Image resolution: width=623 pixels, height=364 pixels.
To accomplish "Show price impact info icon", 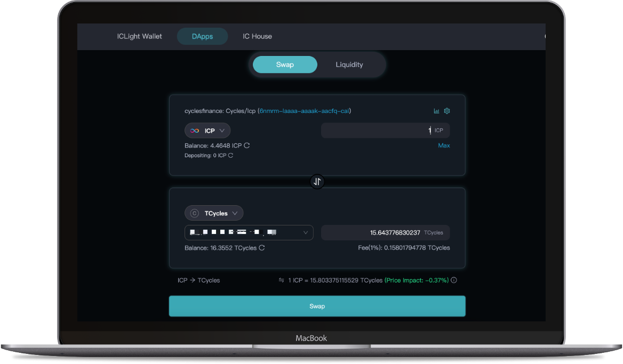I will 454,280.
